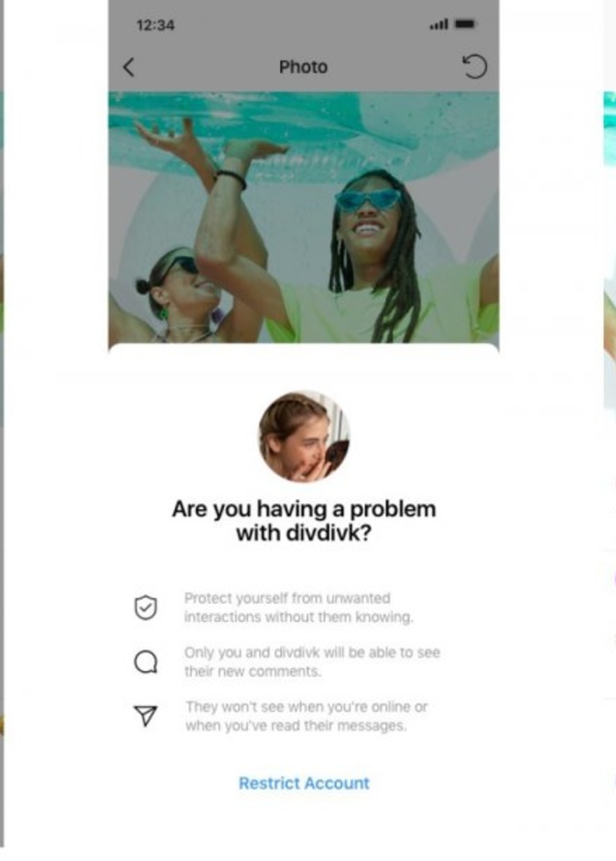Viewport: 616px width, 861px height.
Task: Tap the Photo title in header
Action: coord(303,67)
